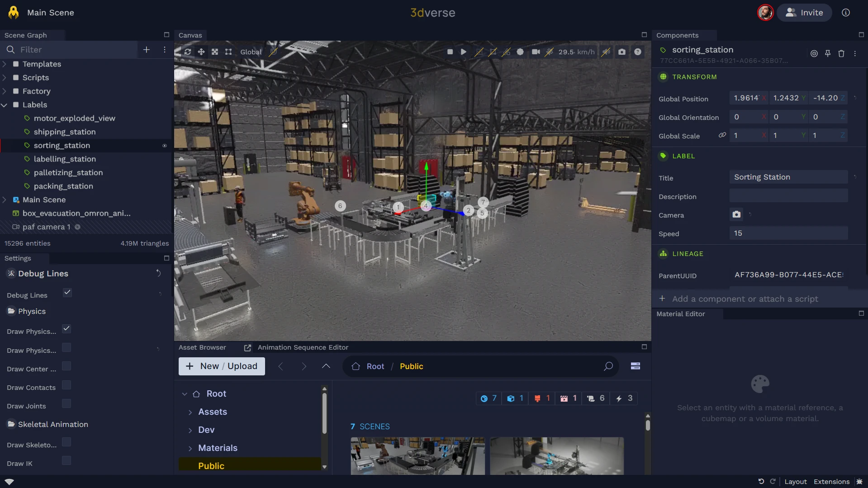Image resolution: width=868 pixels, height=488 pixels.
Task: Expand the Assets folder in browser
Action: [x=190, y=412]
